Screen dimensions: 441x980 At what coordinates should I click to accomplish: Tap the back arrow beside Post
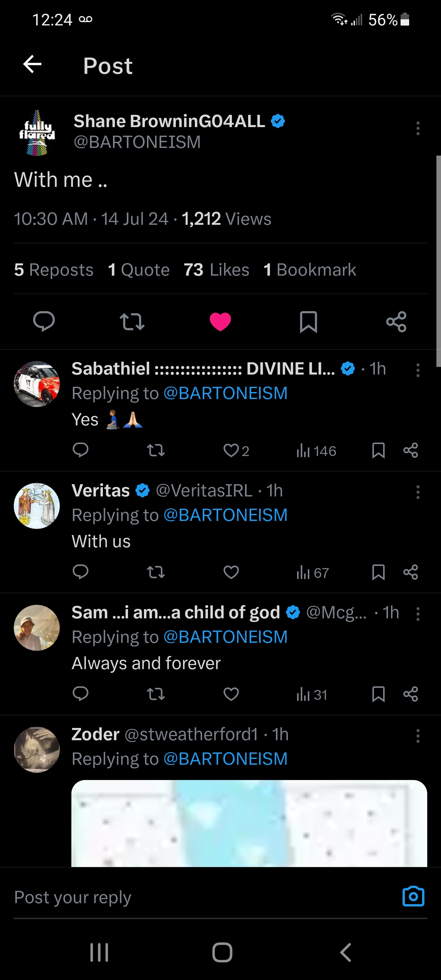(x=32, y=64)
